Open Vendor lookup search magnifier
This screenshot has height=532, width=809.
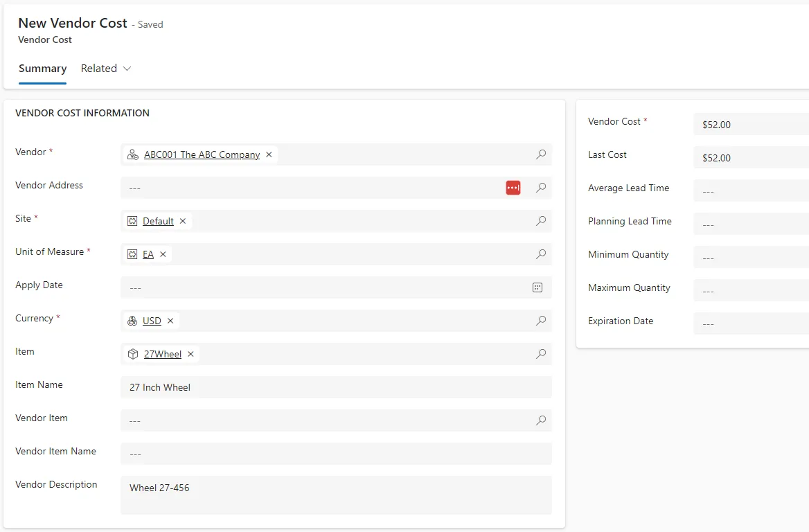coord(541,154)
